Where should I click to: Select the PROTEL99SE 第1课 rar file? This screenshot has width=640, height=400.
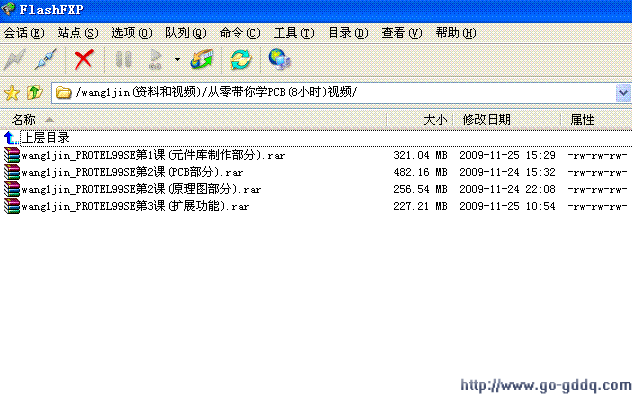140,155
